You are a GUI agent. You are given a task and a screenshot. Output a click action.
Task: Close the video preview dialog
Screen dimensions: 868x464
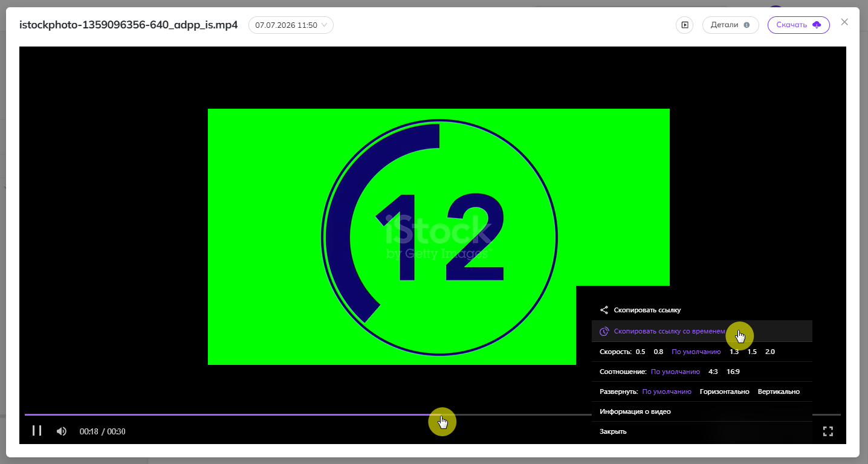tap(844, 22)
